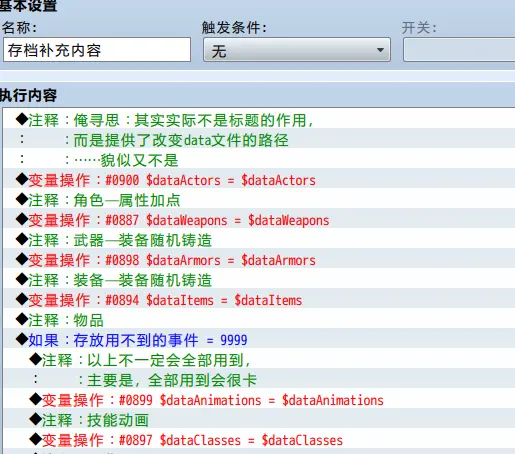Select the conditional 如果：存放用不到的事件 = 9999
The height and width of the screenshot is (454, 515).
259,340
